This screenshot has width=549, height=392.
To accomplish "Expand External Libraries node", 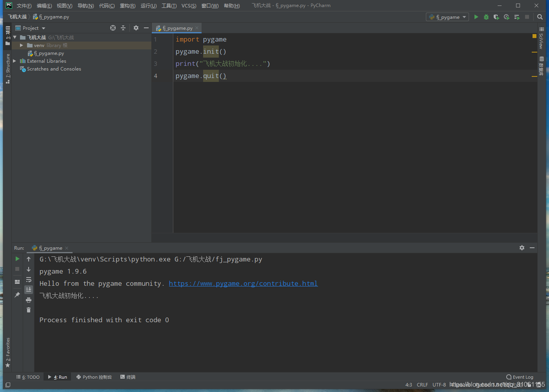I will [x=15, y=61].
